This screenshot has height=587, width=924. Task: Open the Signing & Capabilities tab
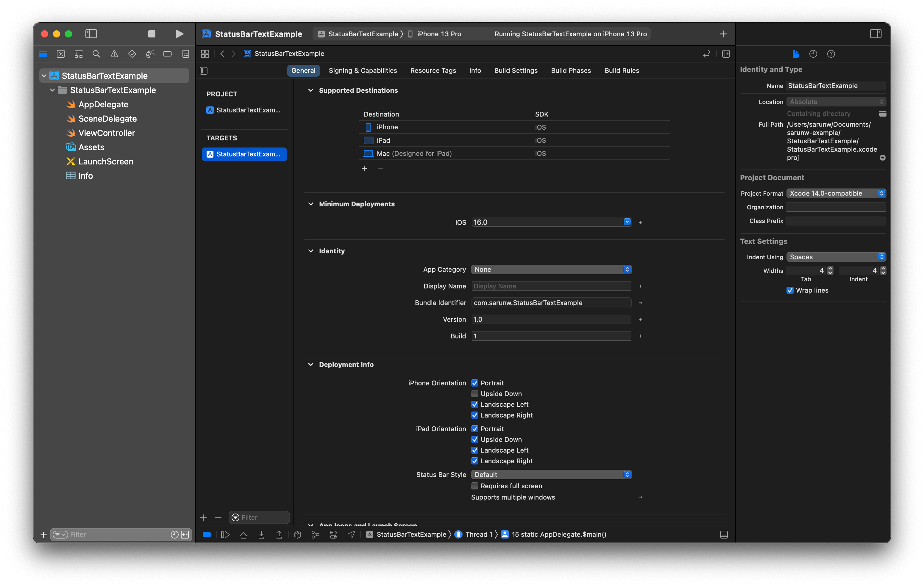pyautogui.click(x=363, y=70)
